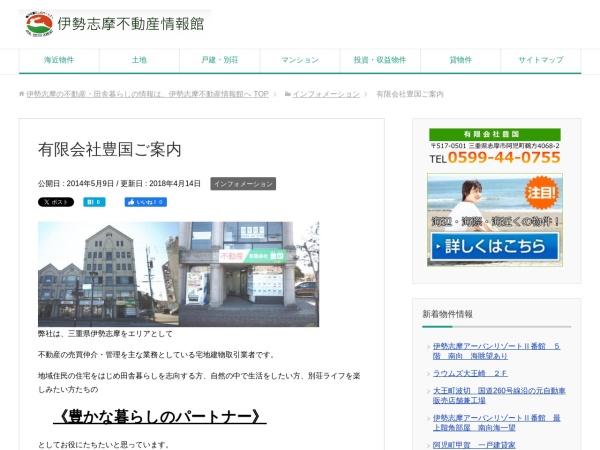600x450 pixels.
Task: Click the Facebook いいね! button
Action: 145,202
